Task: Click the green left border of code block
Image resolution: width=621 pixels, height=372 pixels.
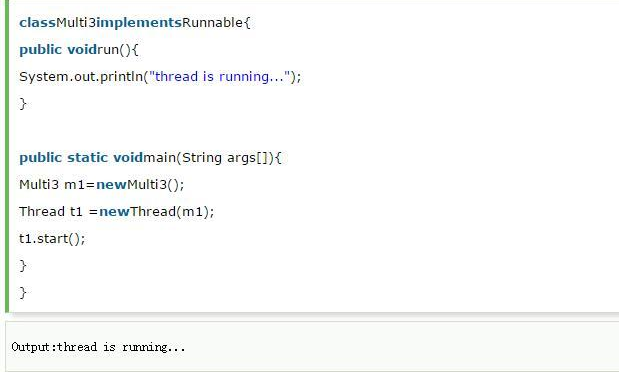Action: [7, 156]
